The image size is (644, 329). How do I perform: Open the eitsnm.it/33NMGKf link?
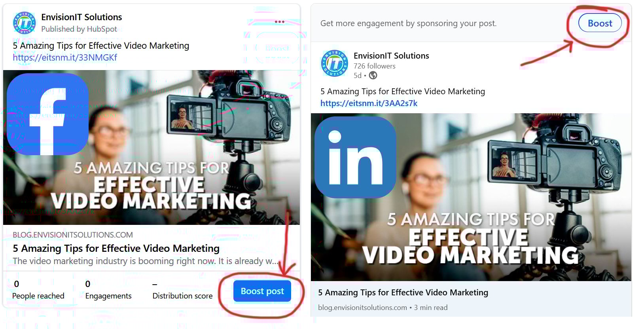pos(65,57)
